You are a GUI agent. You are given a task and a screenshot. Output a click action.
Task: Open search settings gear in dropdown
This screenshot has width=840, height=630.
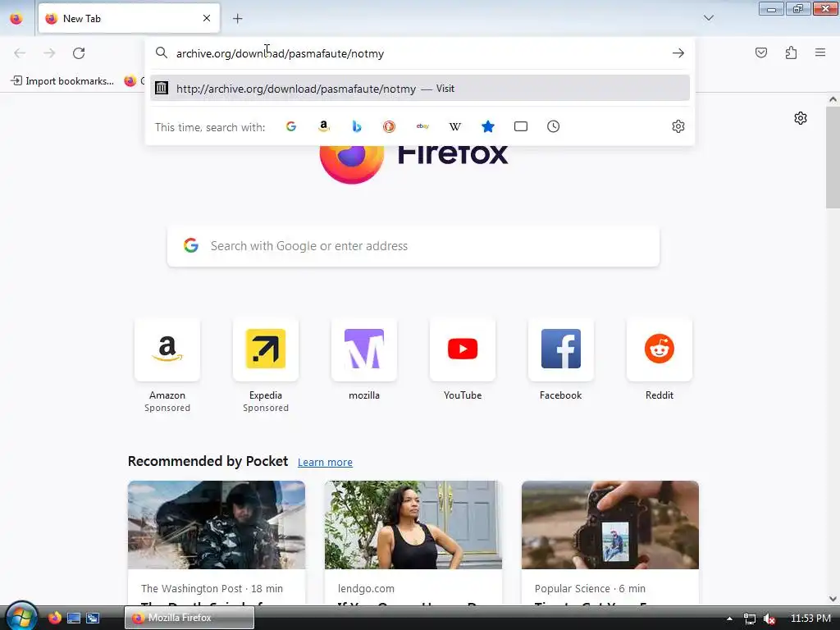tap(678, 126)
